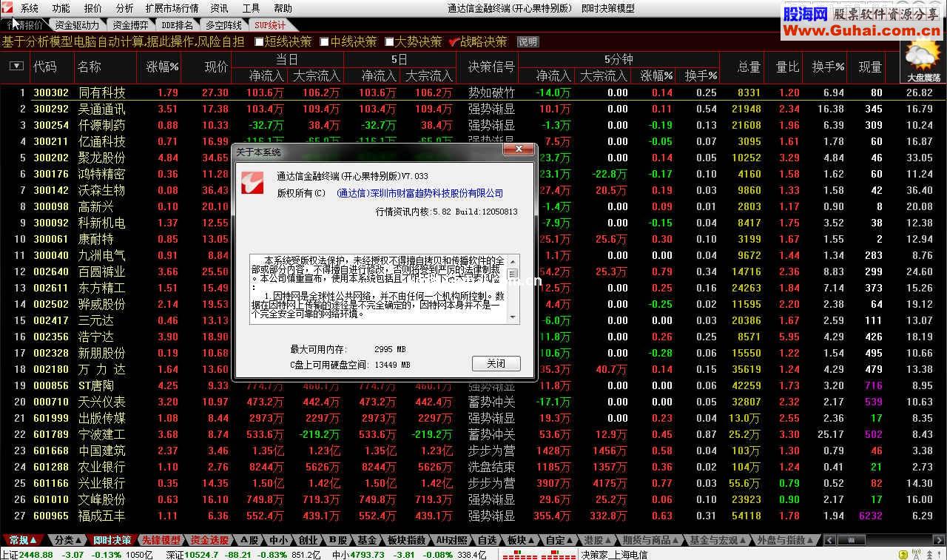The image size is (947, 560).
Task: Click the 关闭 button in About dialog
Action: coord(496,363)
